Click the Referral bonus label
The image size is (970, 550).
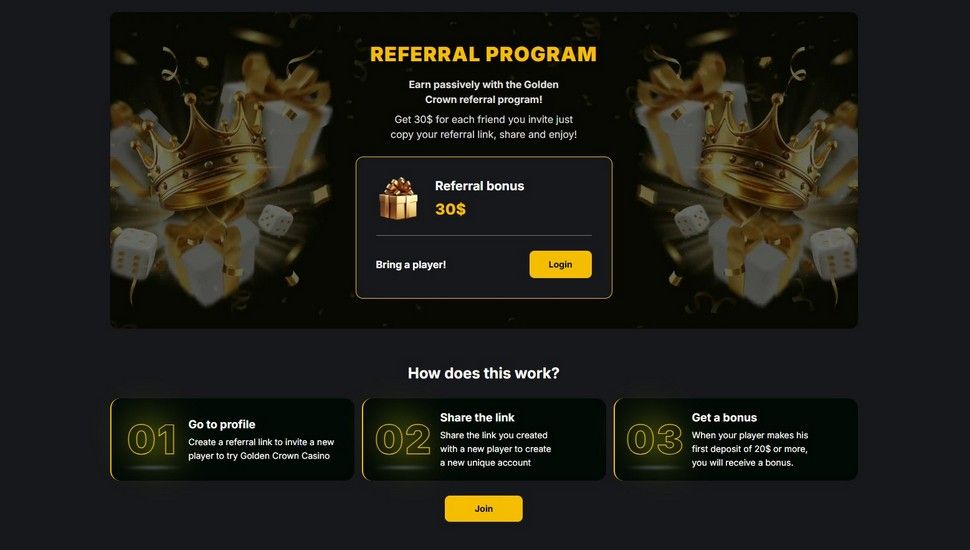[479, 186]
